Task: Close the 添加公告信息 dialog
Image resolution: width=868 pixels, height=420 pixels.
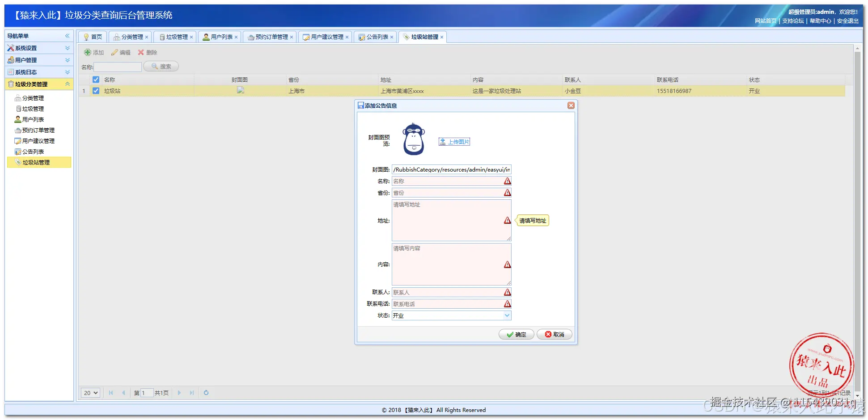Action: point(571,105)
